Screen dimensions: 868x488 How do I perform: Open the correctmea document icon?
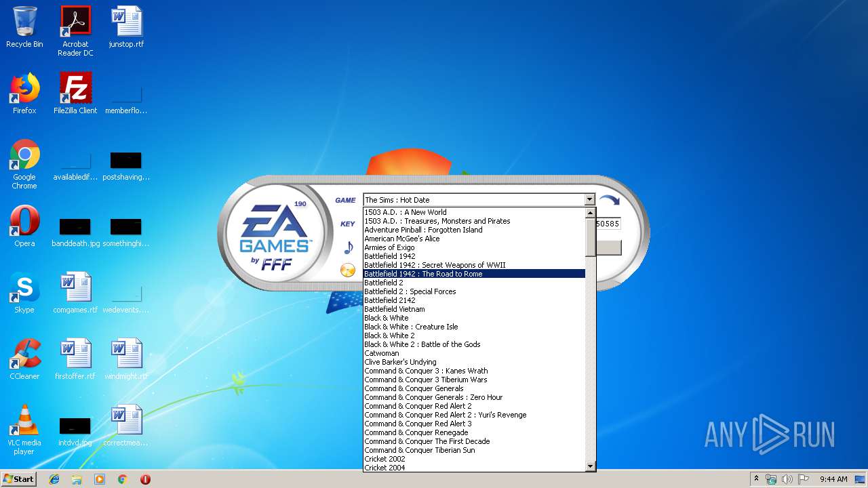coord(126,426)
